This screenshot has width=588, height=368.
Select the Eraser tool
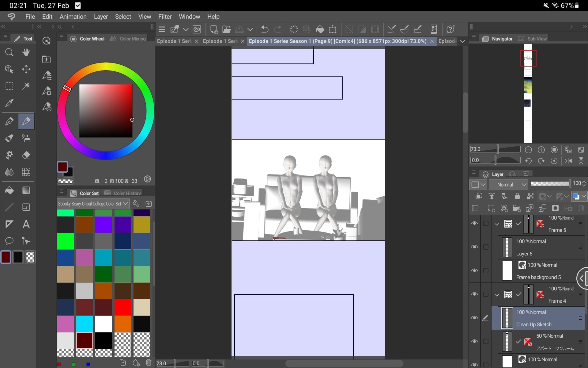click(26, 155)
